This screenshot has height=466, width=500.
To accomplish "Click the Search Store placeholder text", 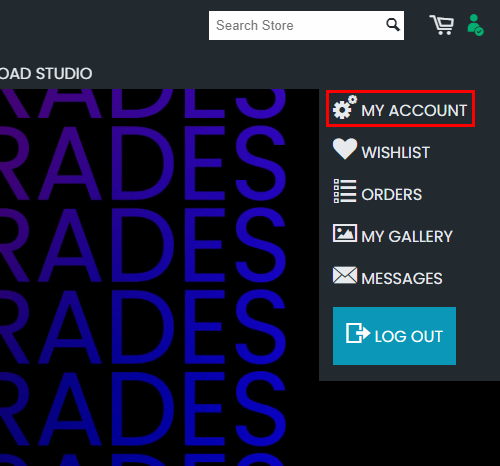I will (x=255, y=25).
